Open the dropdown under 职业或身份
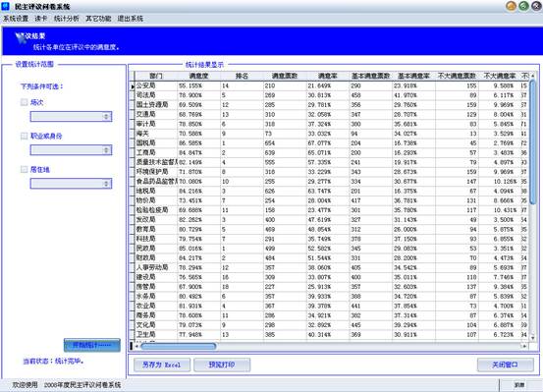The image size is (543, 392). coord(71,150)
